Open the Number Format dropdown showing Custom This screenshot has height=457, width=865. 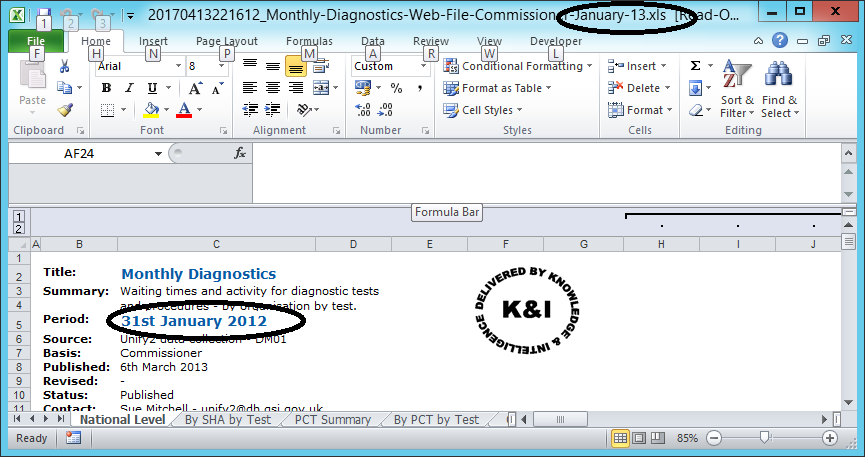click(x=424, y=66)
